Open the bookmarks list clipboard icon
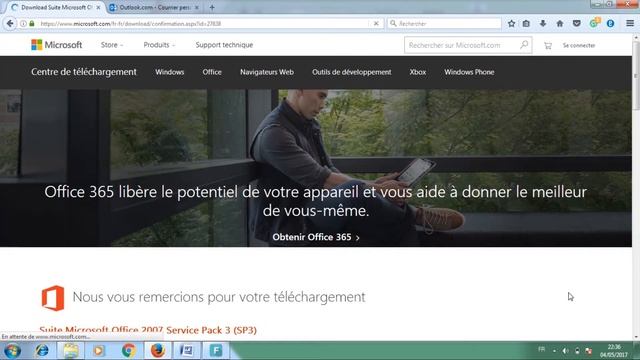 tap(526, 24)
